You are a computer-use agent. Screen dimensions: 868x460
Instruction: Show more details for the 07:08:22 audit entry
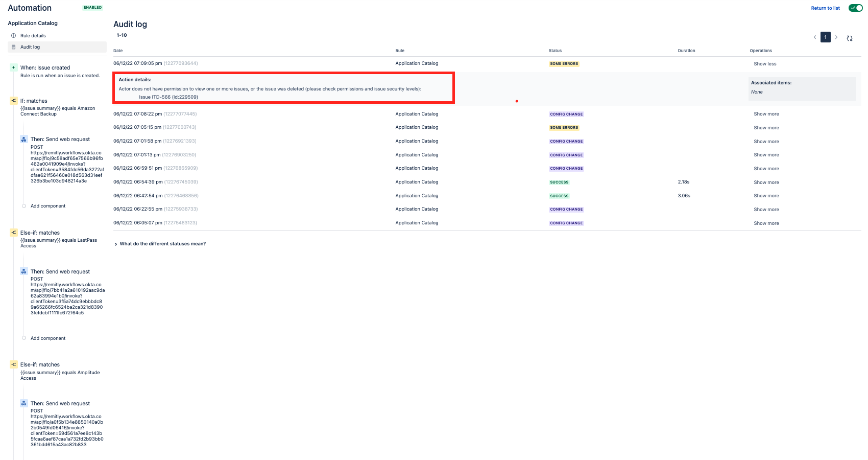click(x=766, y=113)
